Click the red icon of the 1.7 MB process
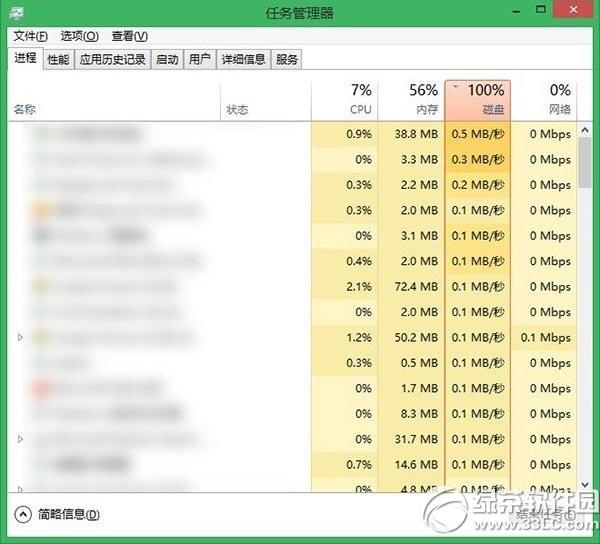The height and width of the screenshot is (544, 600). tap(41, 388)
